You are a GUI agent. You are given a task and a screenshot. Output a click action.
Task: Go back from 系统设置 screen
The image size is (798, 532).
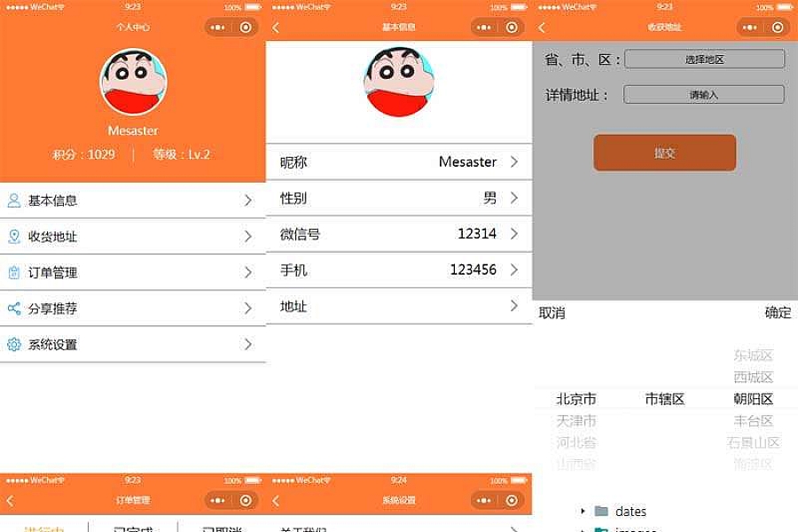point(276,500)
